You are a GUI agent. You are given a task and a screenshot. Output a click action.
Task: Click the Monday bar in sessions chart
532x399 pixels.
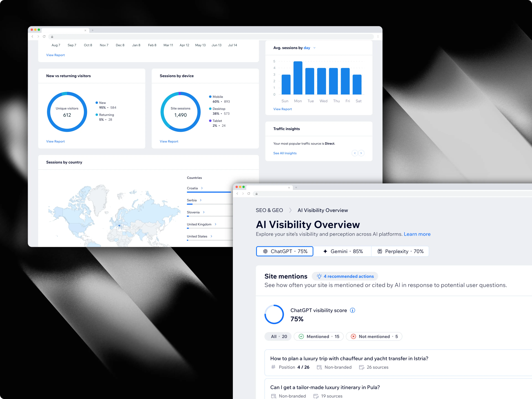(x=298, y=78)
